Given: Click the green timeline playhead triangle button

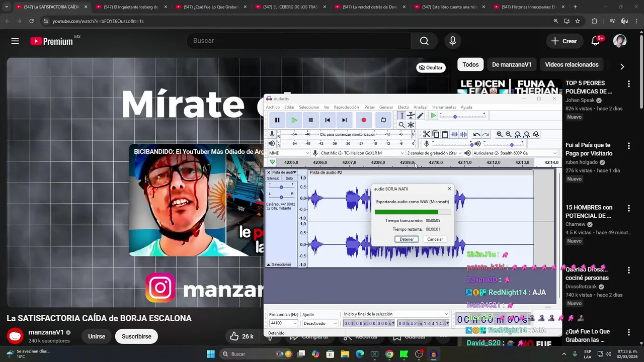Looking at the screenshot, I should (x=272, y=162).
